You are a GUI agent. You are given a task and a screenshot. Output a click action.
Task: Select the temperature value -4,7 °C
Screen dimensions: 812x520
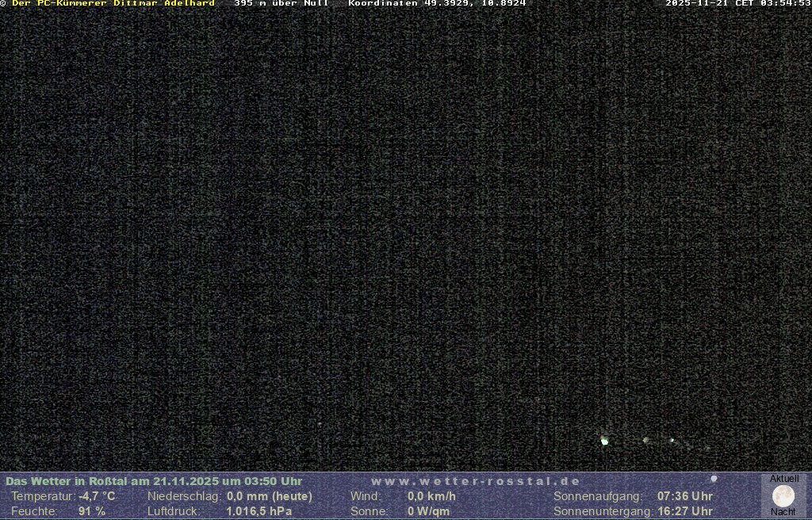pyautogui.click(x=97, y=496)
